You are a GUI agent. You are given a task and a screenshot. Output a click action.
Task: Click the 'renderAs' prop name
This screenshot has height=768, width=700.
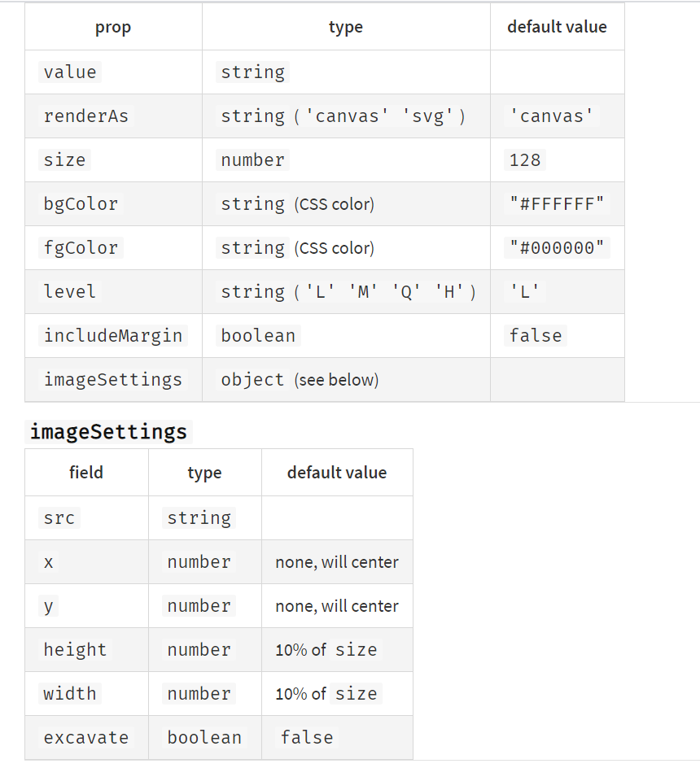85,116
